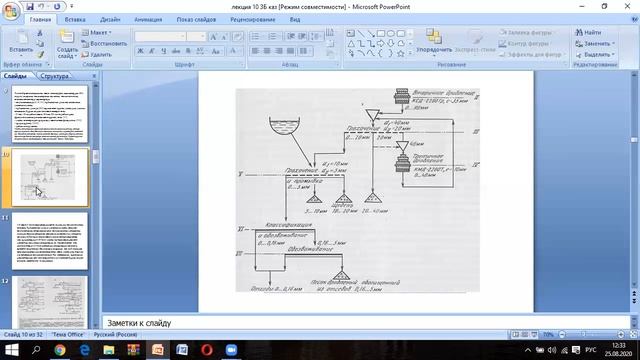The width and height of the screenshot is (640, 360).
Task: Increase font size with large A button
Action: [x=213, y=37]
